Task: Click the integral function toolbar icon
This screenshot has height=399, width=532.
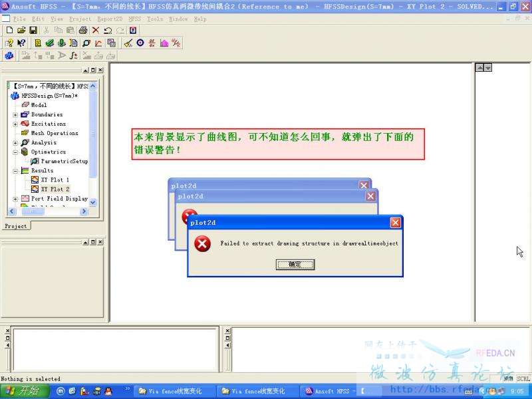Action: pyautogui.click(x=74, y=55)
